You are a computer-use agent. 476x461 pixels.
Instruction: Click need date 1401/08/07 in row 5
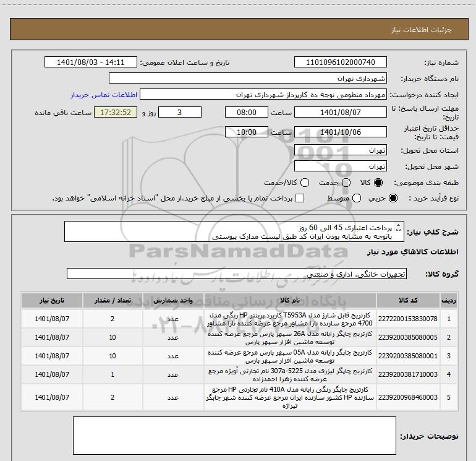pos(52,397)
